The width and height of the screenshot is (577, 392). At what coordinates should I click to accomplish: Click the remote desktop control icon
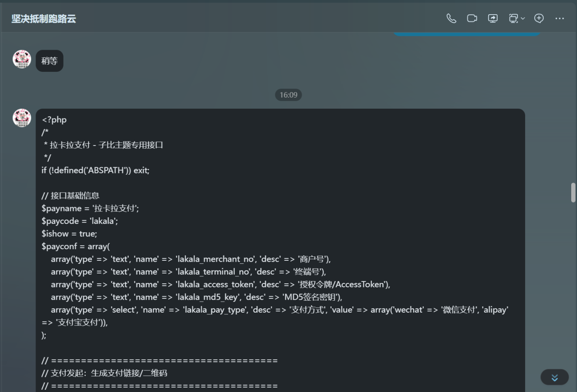tap(513, 18)
